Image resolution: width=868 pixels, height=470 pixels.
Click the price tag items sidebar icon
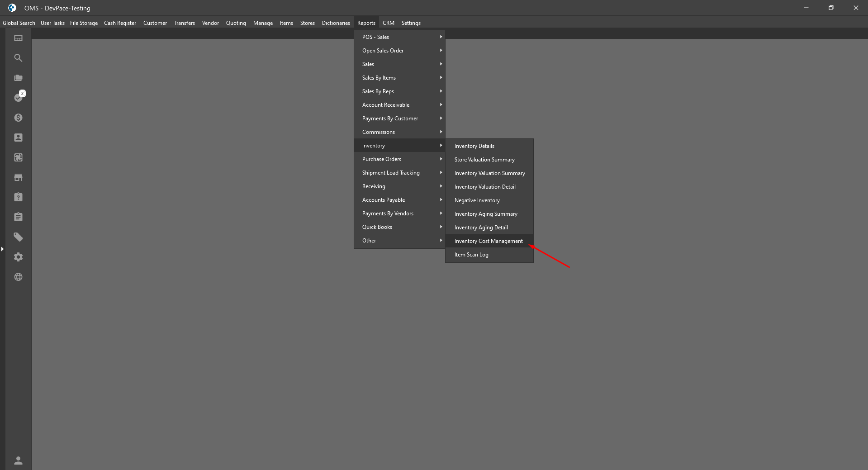coord(18,237)
